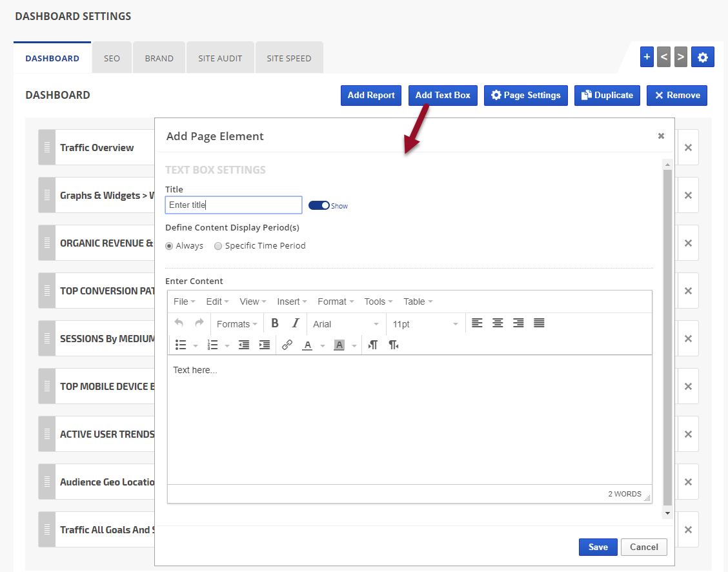Click the bullet list icon
728x572 pixels.
point(181,345)
